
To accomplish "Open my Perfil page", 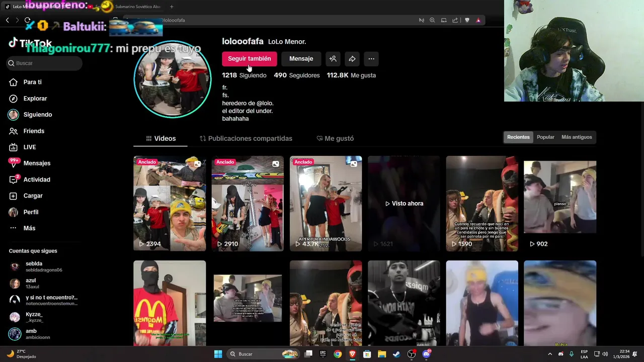I will click(31, 212).
